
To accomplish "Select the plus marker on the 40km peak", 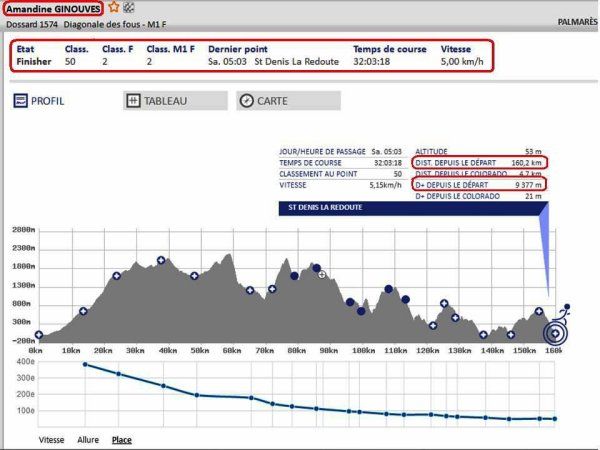I will coord(160,260).
